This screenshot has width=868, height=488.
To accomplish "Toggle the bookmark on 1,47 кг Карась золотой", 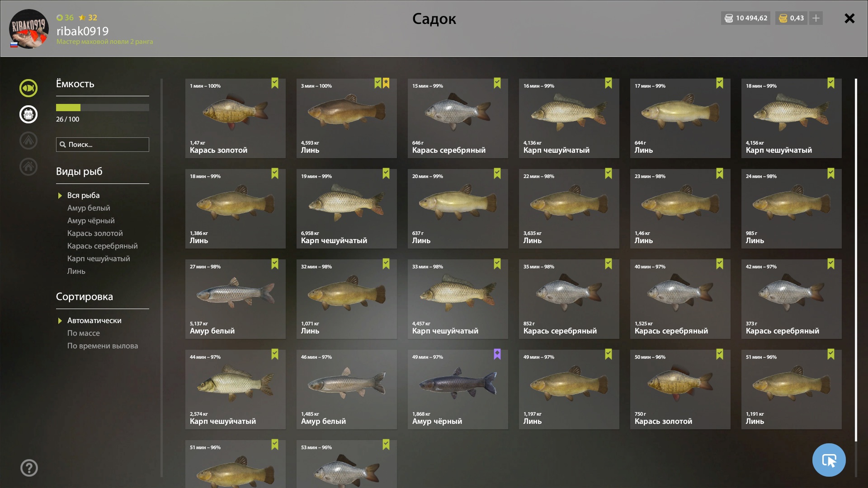I will click(x=275, y=83).
